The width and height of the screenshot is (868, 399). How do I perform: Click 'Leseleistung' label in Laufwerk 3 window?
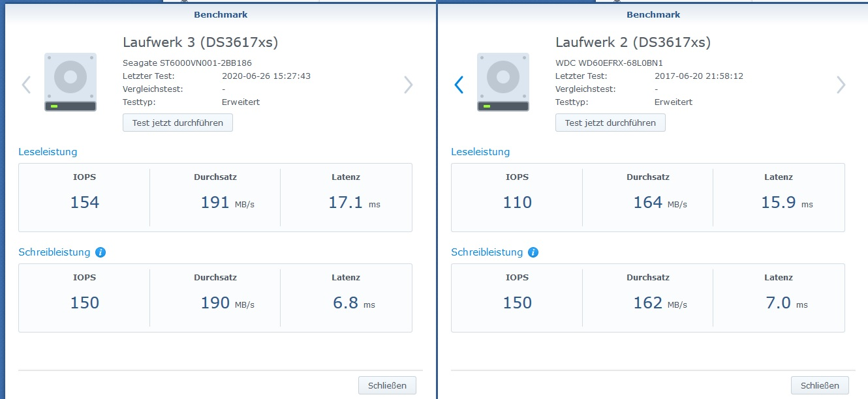[48, 152]
